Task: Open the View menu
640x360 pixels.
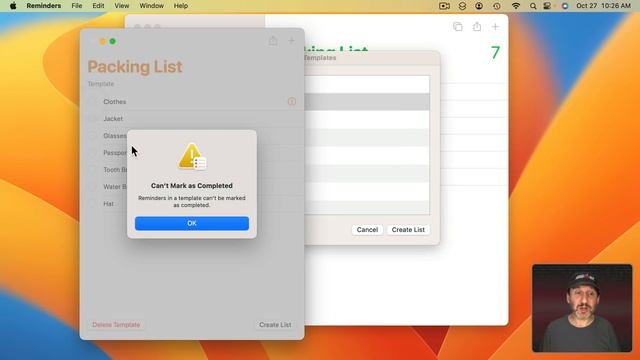Action: tap(122, 6)
